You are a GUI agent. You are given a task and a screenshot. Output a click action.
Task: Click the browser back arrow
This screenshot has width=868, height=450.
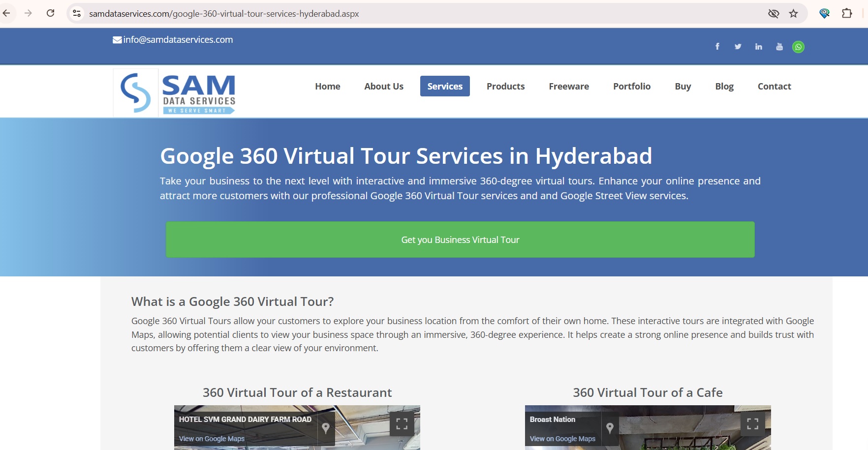[6, 13]
